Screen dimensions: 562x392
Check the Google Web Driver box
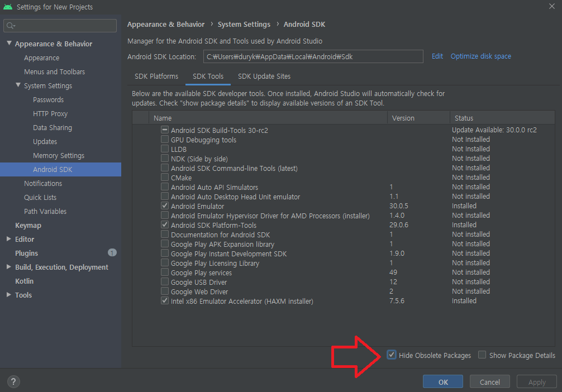pyautogui.click(x=164, y=291)
